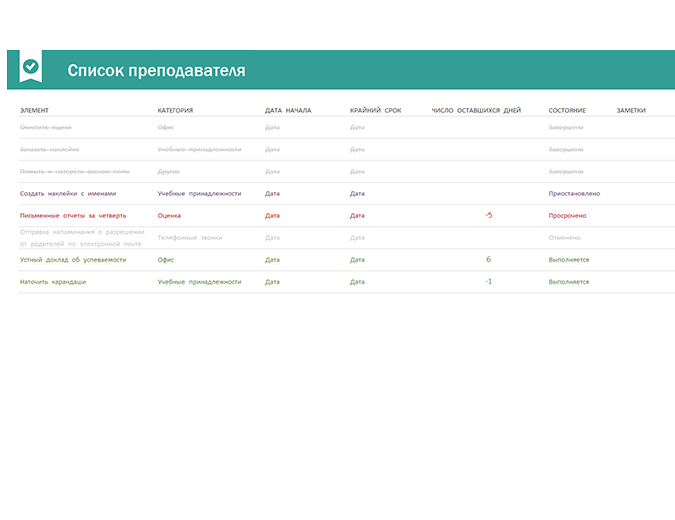Click 'Завершено' status in Заказать наклейки row

(x=566, y=149)
